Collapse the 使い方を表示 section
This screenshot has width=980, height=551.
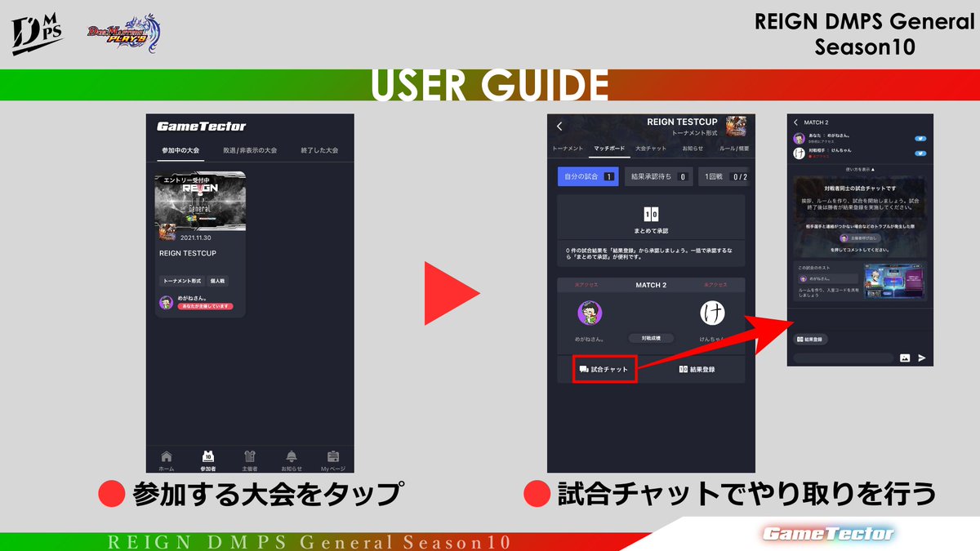tap(860, 170)
